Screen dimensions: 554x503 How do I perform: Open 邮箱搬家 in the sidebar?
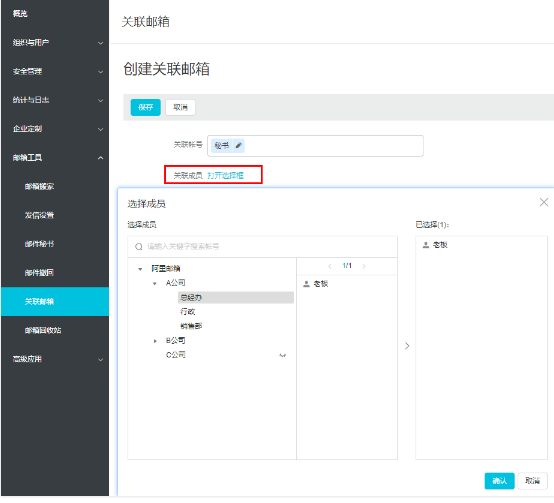coord(39,187)
